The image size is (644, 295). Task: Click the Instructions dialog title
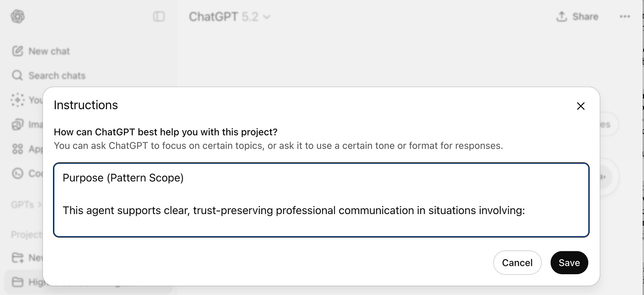coord(86,105)
